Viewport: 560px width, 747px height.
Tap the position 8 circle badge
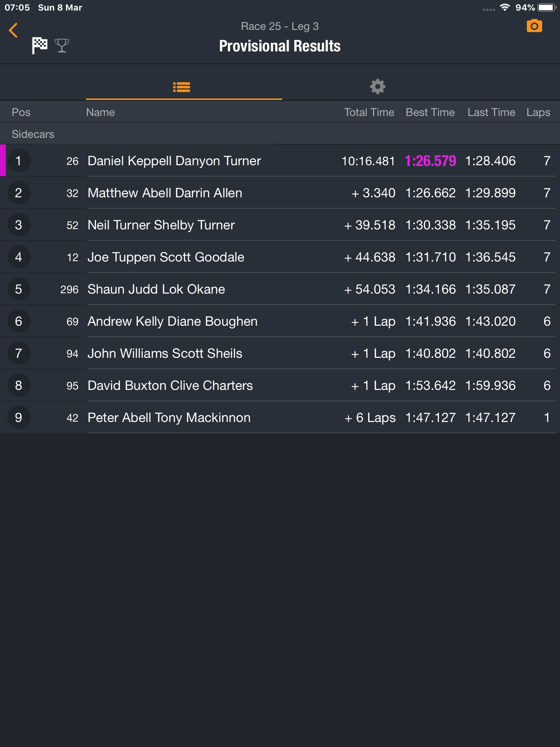click(x=19, y=385)
